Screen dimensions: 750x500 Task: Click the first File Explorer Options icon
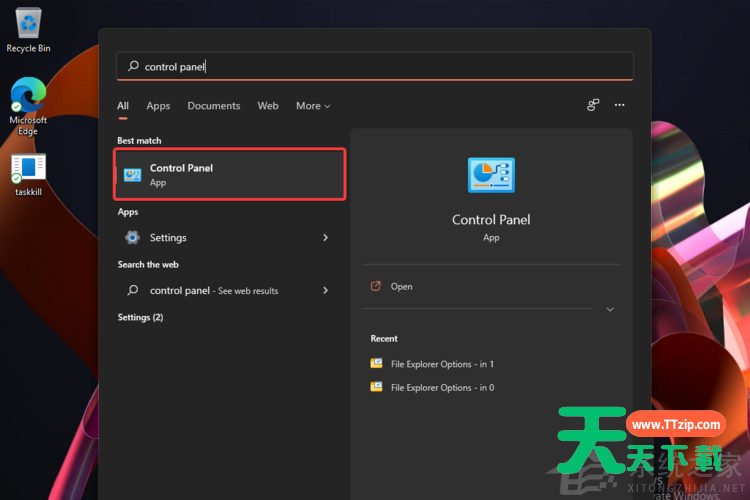376,364
